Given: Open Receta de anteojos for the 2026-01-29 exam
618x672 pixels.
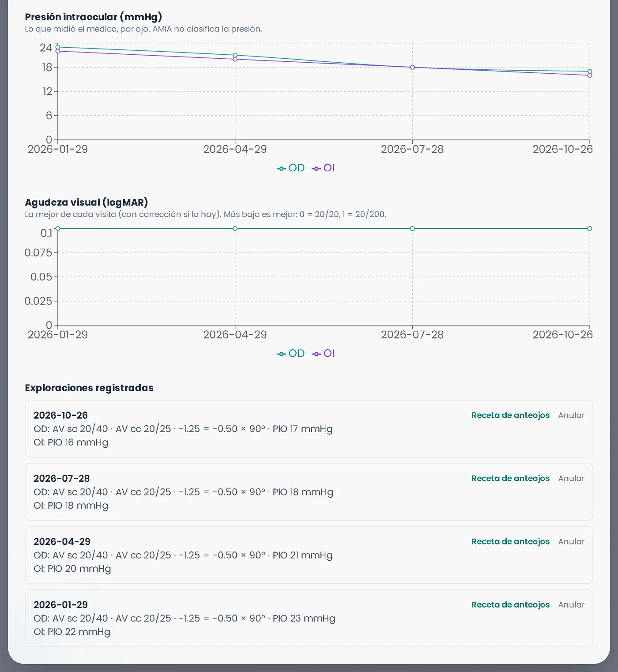Looking at the screenshot, I should coord(510,605).
